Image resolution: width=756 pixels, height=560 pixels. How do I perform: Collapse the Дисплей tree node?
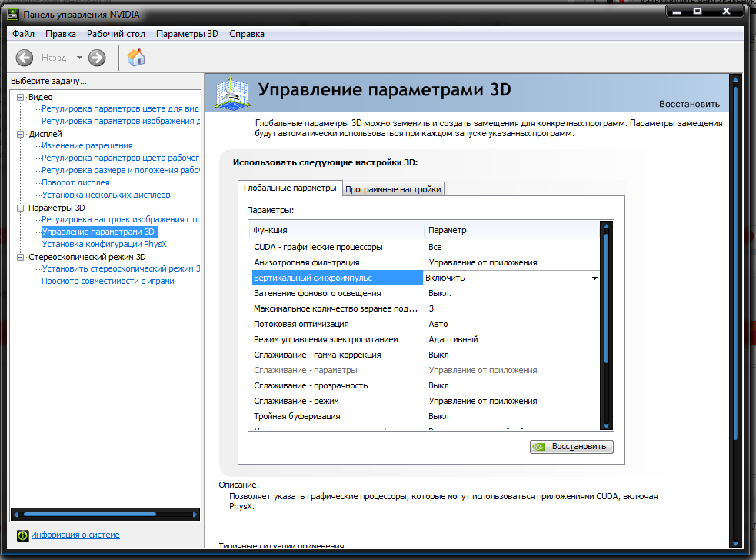pos(20,134)
